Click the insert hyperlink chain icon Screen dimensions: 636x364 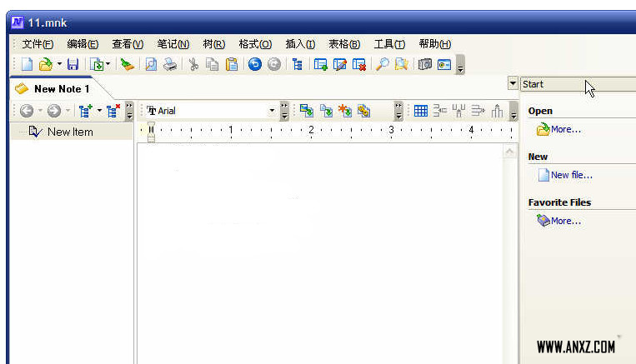click(x=363, y=111)
